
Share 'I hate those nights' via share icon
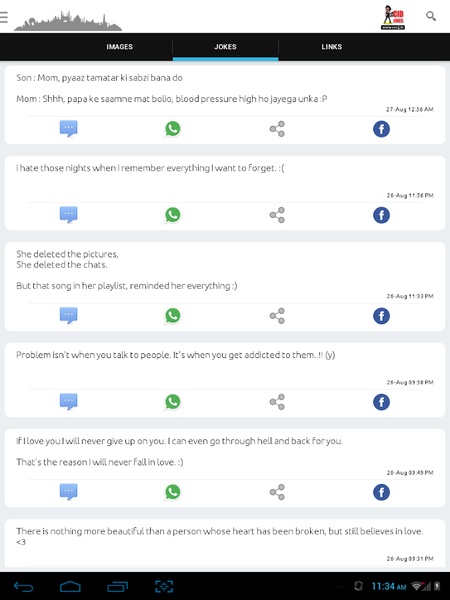(x=277, y=215)
